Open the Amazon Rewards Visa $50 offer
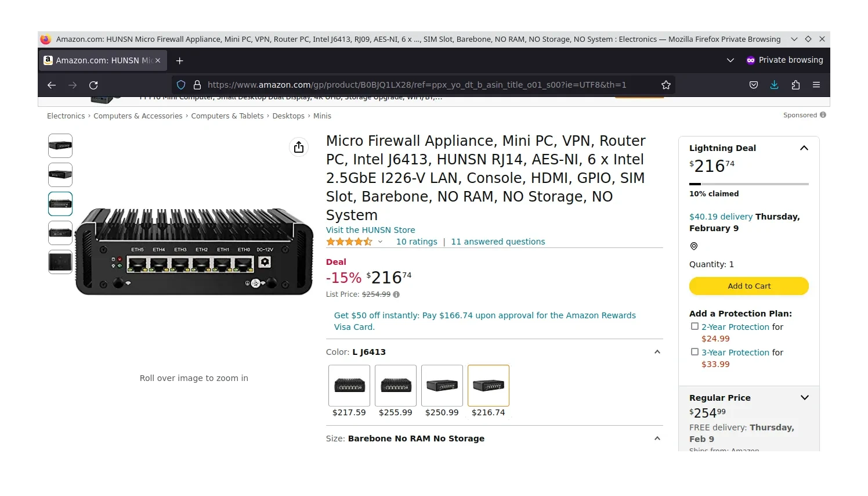The width and height of the screenshot is (868, 496). [x=485, y=321]
